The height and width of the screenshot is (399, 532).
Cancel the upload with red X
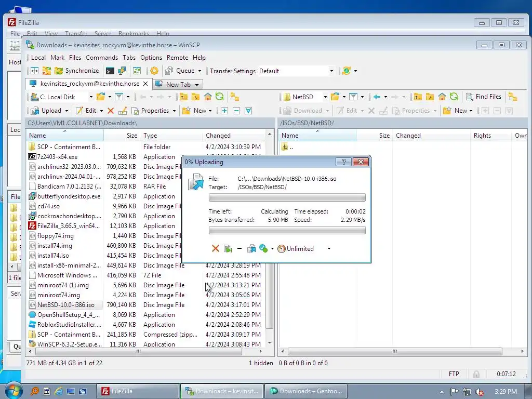click(216, 249)
